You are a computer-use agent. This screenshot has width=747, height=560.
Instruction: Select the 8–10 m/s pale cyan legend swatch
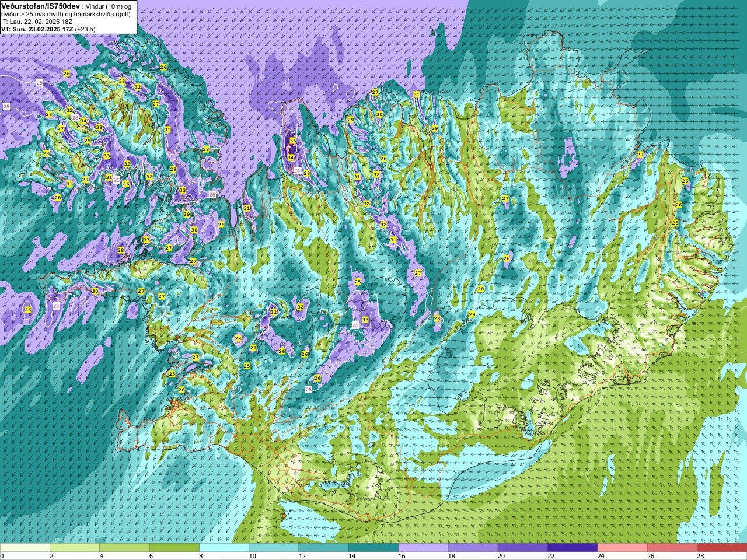[224, 548]
